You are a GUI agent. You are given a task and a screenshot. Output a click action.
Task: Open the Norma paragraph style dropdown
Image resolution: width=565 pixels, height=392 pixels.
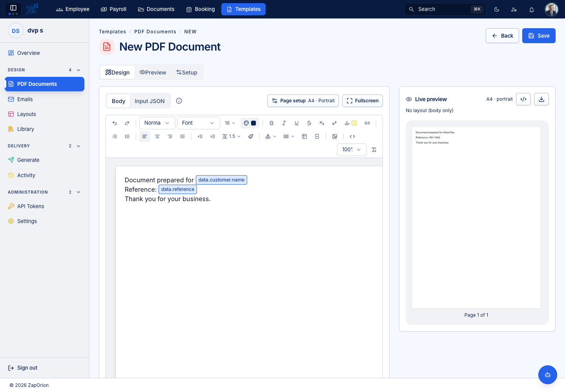point(157,123)
